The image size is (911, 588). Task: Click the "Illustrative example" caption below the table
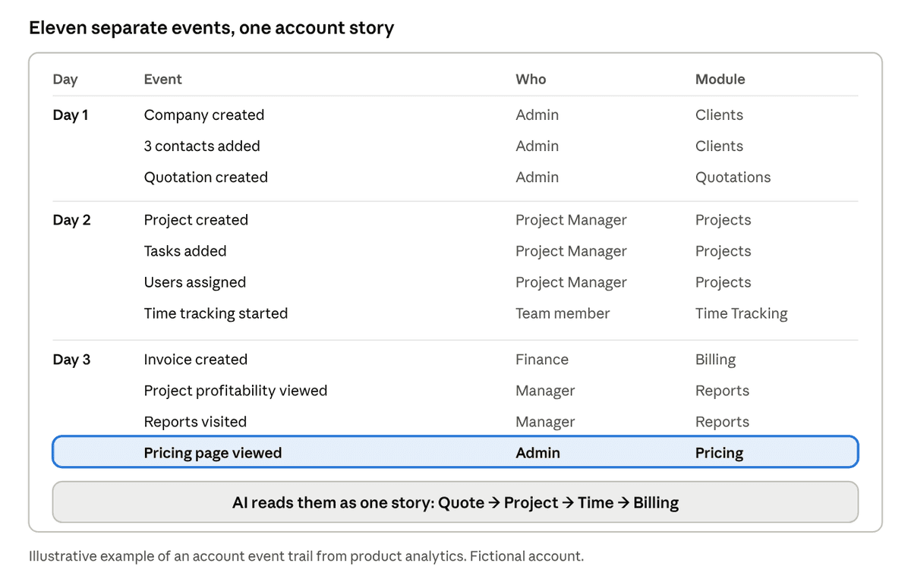[307, 556]
